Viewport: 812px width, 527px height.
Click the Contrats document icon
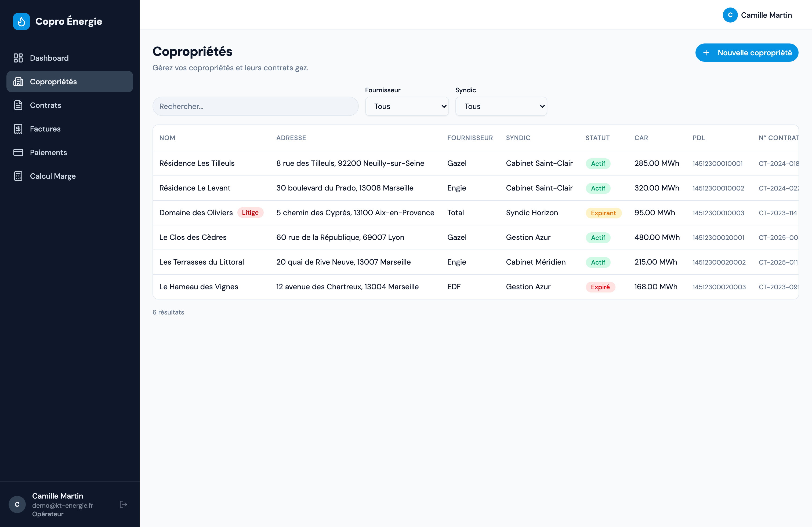pos(18,105)
